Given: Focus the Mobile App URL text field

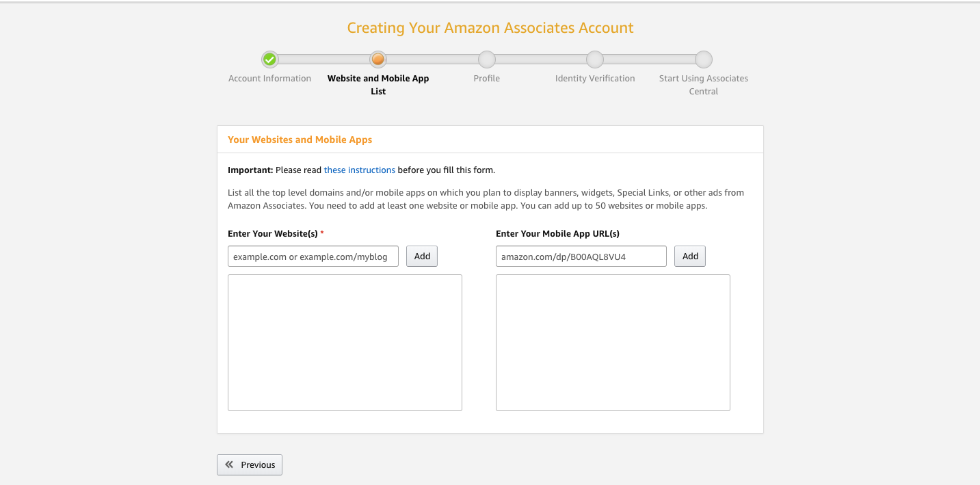Looking at the screenshot, I should (581, 257).
